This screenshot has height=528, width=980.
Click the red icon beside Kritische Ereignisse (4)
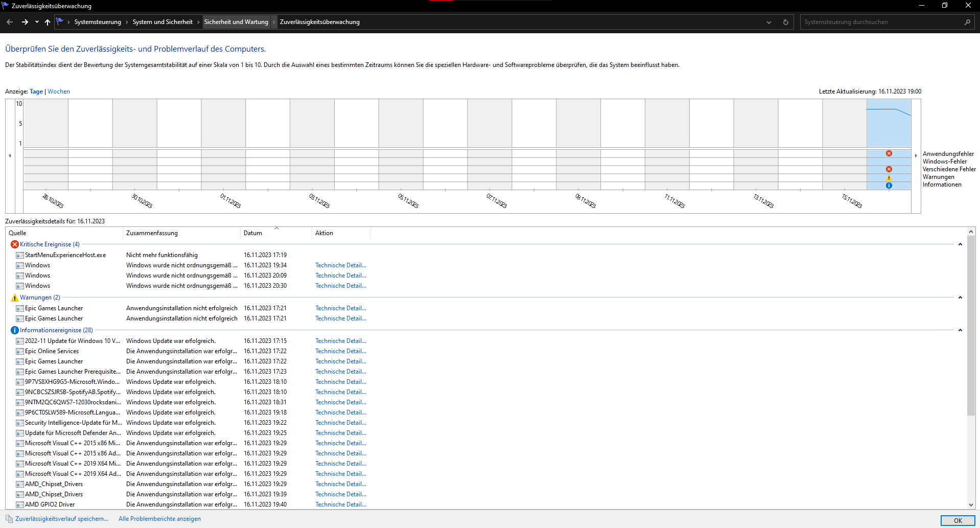pyautogui.click(x=14, y=244)
